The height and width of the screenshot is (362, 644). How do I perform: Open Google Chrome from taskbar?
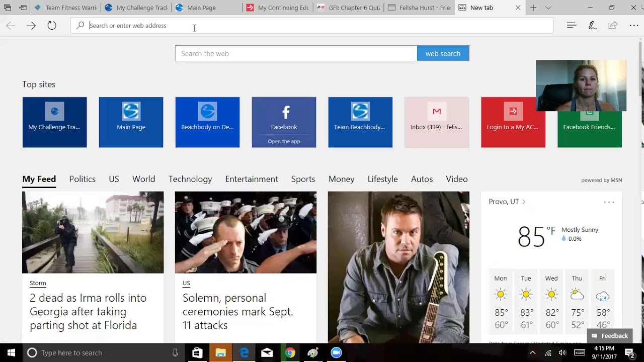click(290, 353)
